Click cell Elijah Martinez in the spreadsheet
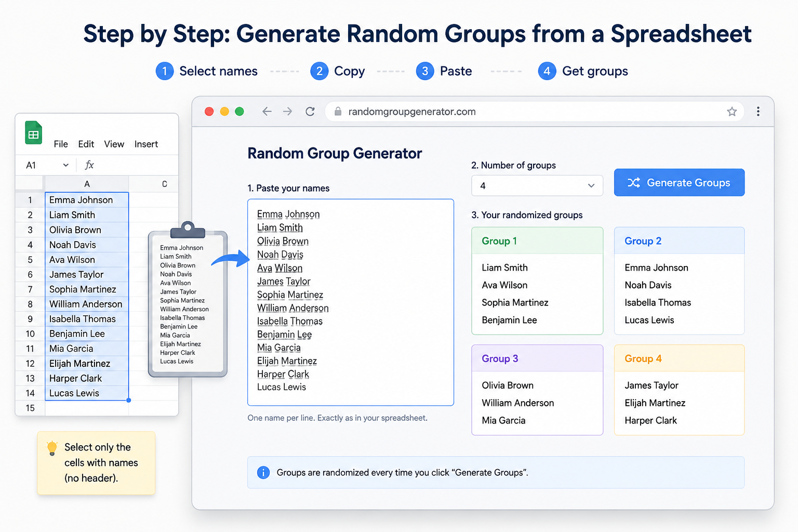Screen dimensions: 798x532 click(x=87, y=364)
